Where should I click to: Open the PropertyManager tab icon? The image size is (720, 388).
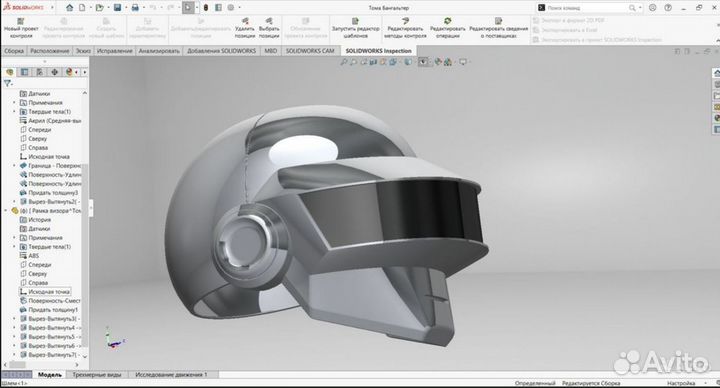[x=24, y=72]
